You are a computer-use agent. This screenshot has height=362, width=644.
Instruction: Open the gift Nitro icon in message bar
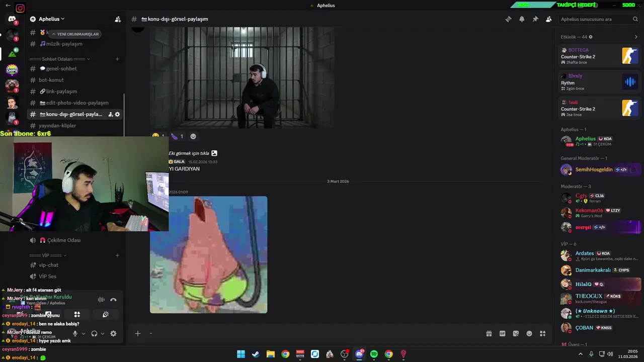coord(489,333)
